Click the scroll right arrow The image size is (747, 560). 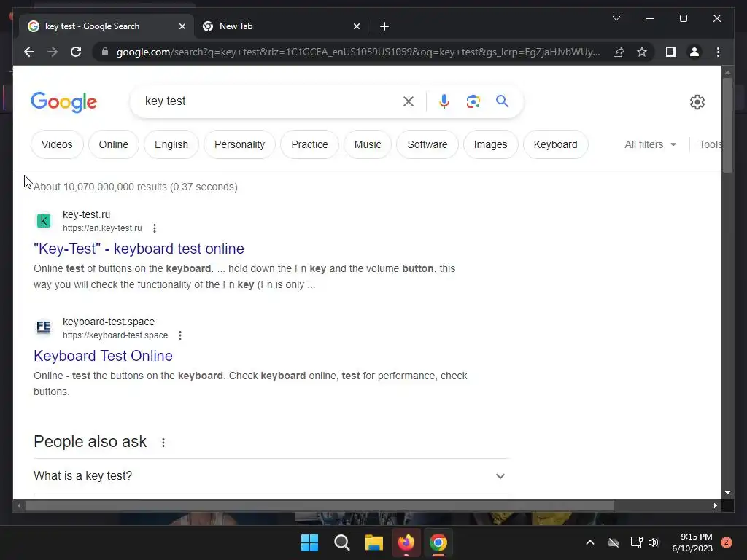[715, 506]
